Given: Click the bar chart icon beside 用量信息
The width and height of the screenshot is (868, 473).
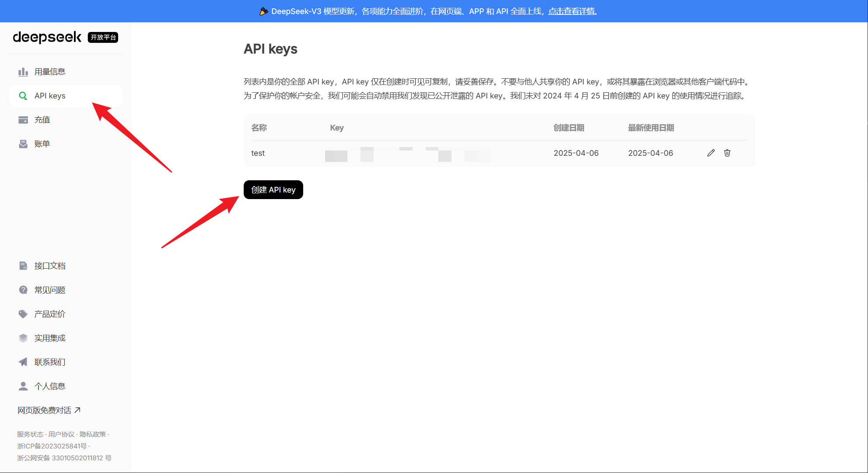Looking at the screenshot, I should point(23,72).
